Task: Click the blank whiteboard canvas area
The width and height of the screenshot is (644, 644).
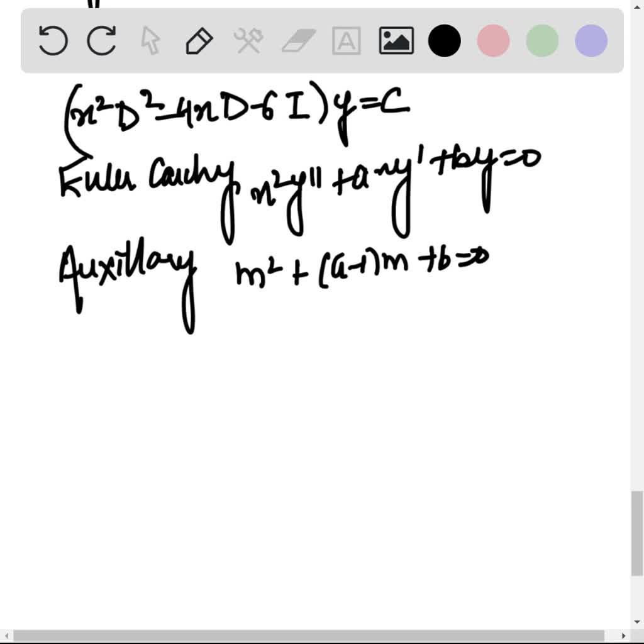Action: [314, 440]
